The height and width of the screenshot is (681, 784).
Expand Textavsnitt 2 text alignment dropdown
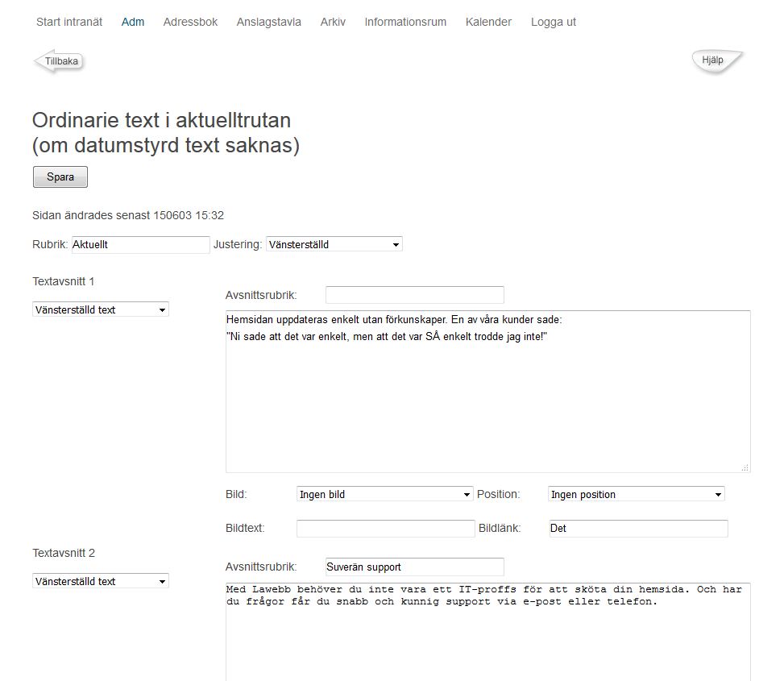click(x=101, y=581)
